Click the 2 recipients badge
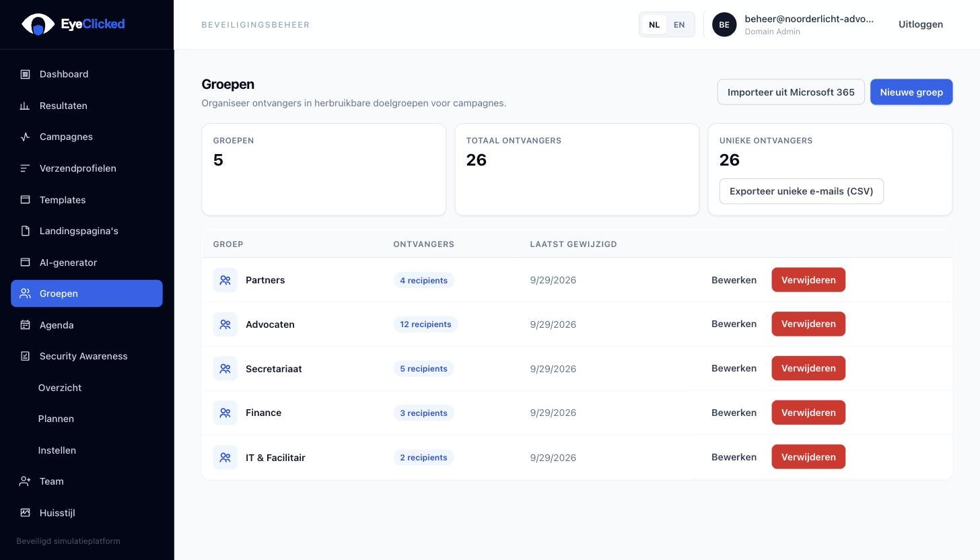The image size is (980, 560). [423, 458]
